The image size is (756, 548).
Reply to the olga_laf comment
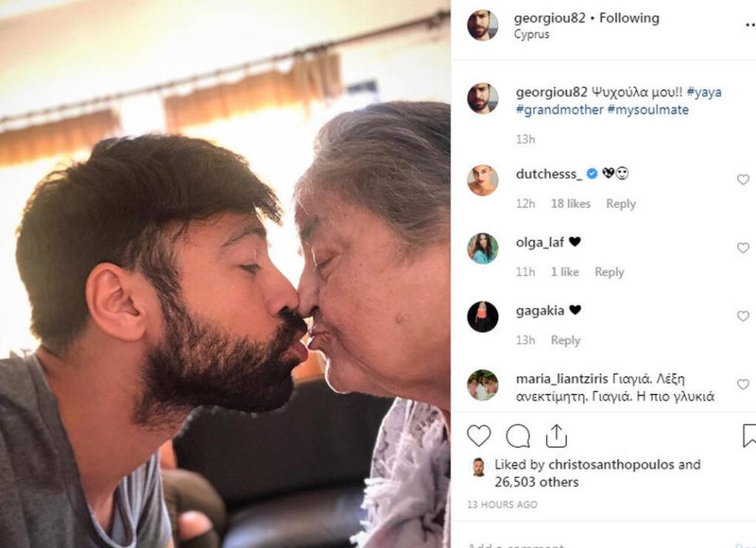(609, 272)
